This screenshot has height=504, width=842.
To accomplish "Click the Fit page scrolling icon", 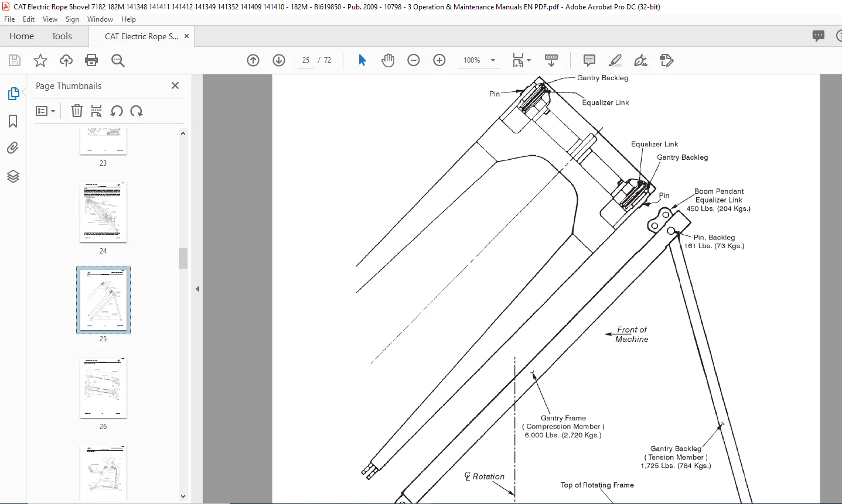I will 518,60.
